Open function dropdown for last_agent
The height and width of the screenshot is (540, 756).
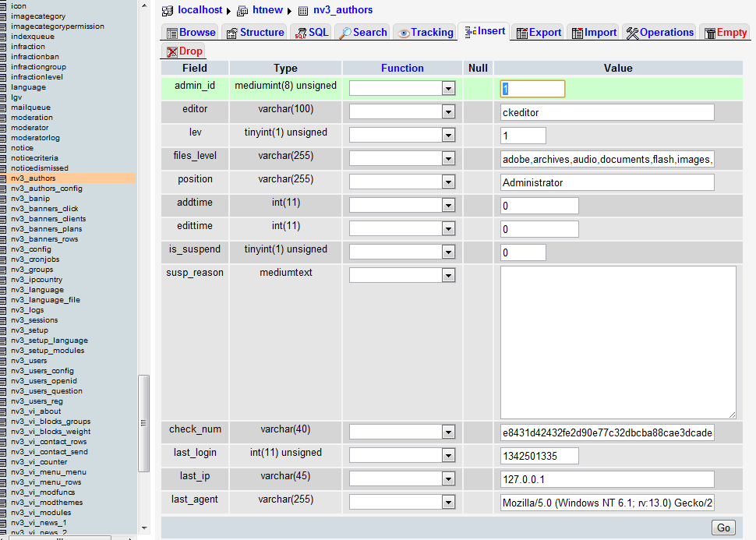coord(402,503)
